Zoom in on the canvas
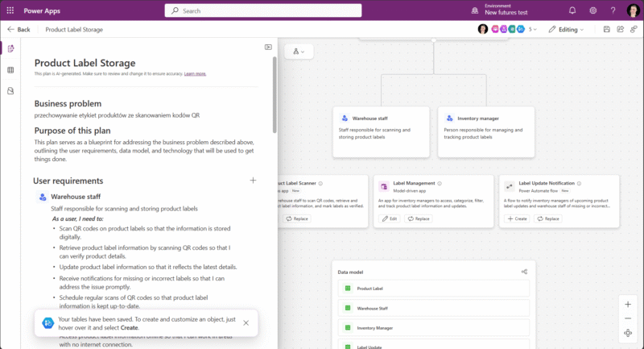644x349 pixels. pos(628,304)
